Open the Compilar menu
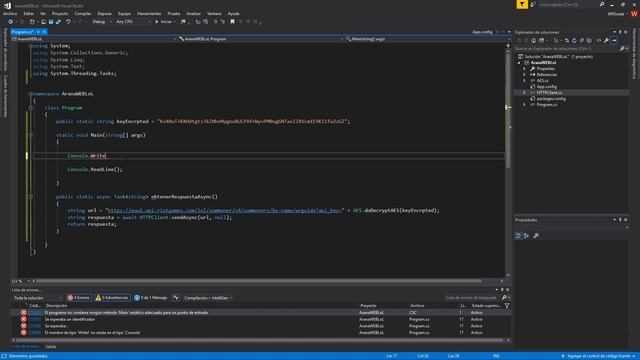 pos(83,13)
